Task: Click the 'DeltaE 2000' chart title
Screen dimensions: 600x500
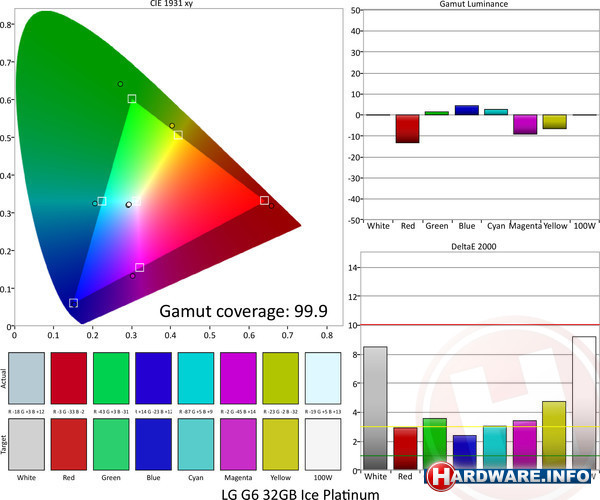Action: [x=474, y=247]
